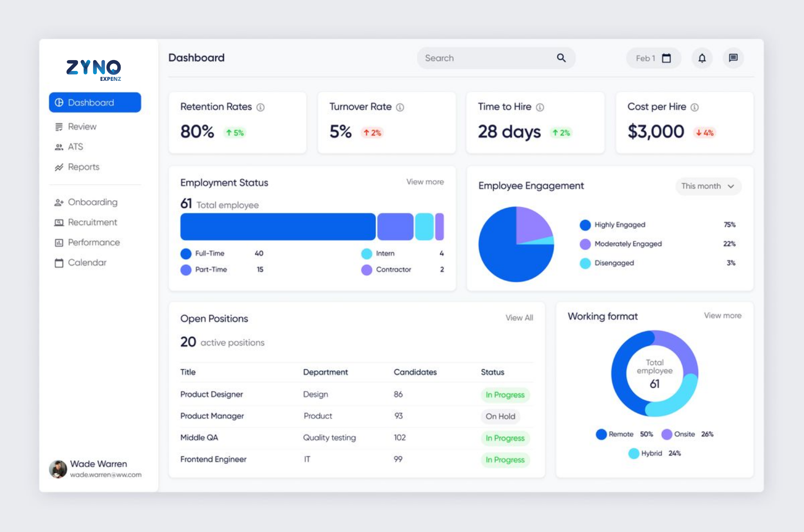Open the messages chat icon
This screenshot has width=804, height=532.
tap(733, 58)
